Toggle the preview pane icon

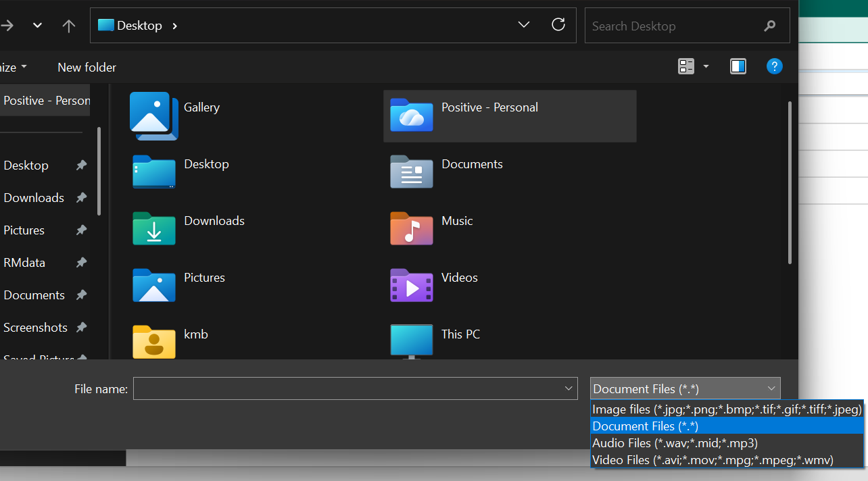[738, 66]
